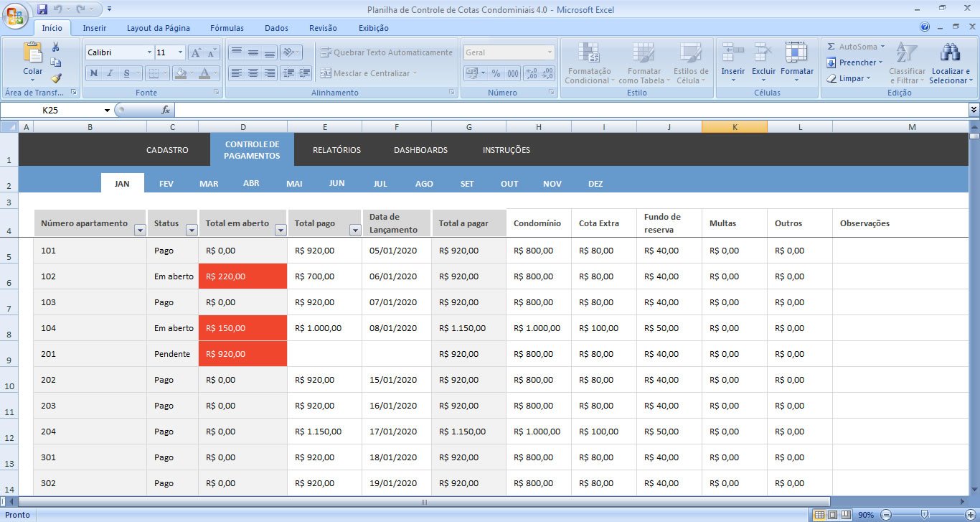The width and height of the screenshot is (980, 522).
Task: Select the FEV month button
Action: point(166,184)
